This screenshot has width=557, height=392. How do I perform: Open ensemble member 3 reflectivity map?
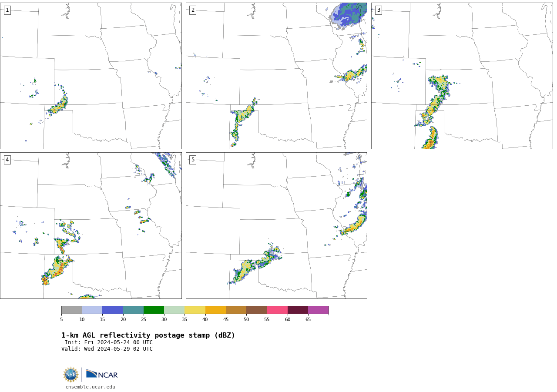[x=462, y=76]
